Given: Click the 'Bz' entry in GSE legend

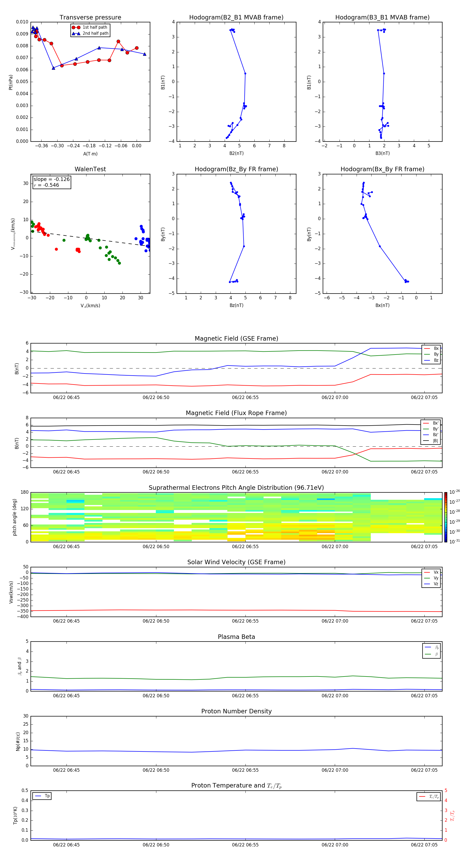Looking at the screenshot, I should 431,360.
